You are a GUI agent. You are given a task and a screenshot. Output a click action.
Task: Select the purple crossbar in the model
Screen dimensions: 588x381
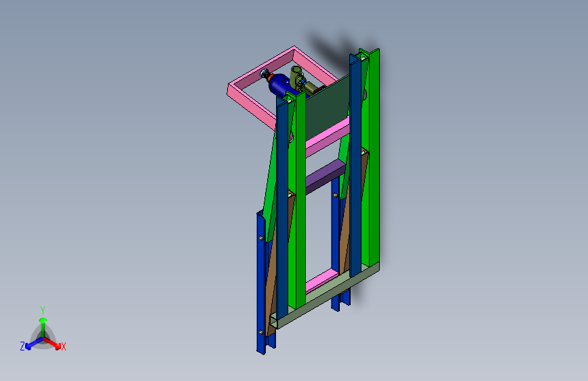(325, 176)
